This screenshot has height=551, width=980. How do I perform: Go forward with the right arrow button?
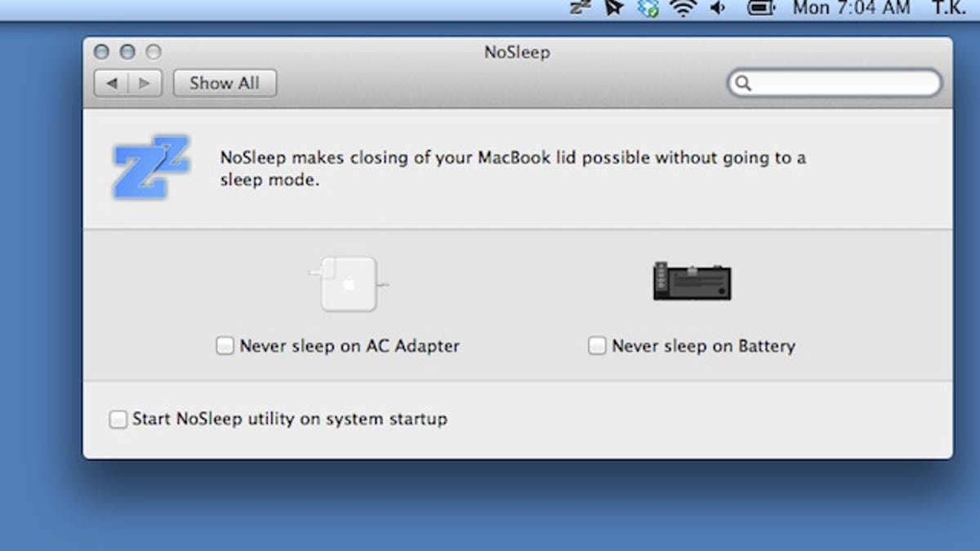[145, 83]
